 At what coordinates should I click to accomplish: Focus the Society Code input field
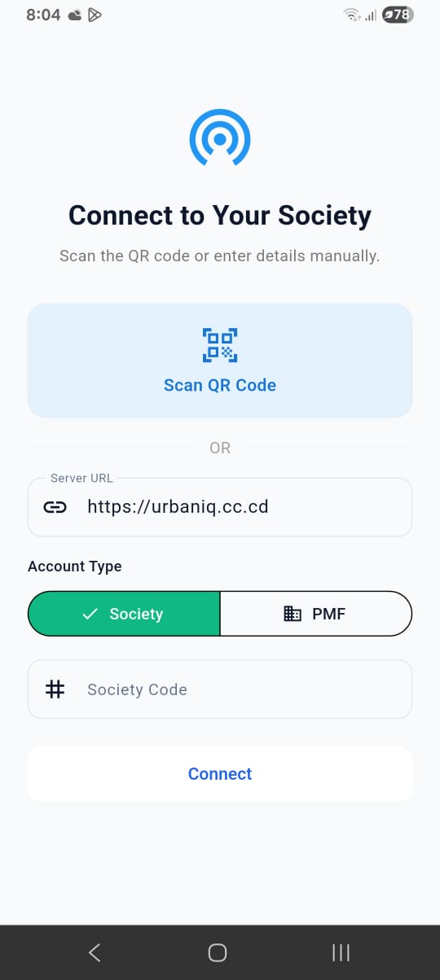pos(220,689)
